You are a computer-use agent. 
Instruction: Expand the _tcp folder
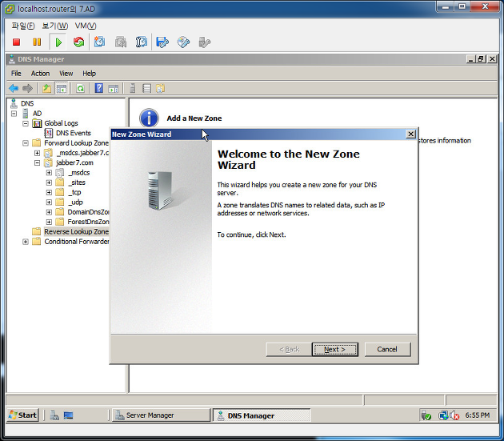coord(49,192)
